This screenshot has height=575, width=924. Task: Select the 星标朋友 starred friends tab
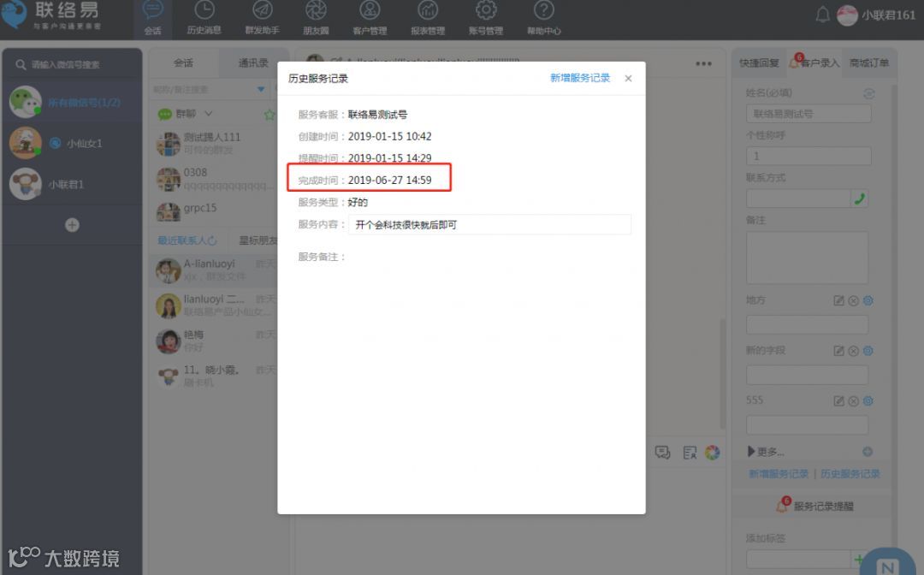tap(258, 240)
